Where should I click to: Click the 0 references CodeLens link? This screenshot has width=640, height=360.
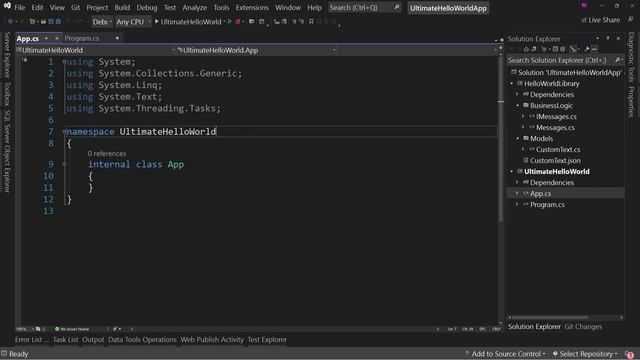(107, 153)
